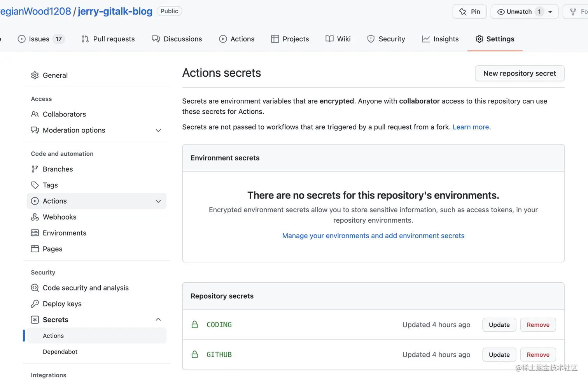588x382 pixels.
Task: Click the Unwatch count badge 1
Action: click(x=539, y=12)
